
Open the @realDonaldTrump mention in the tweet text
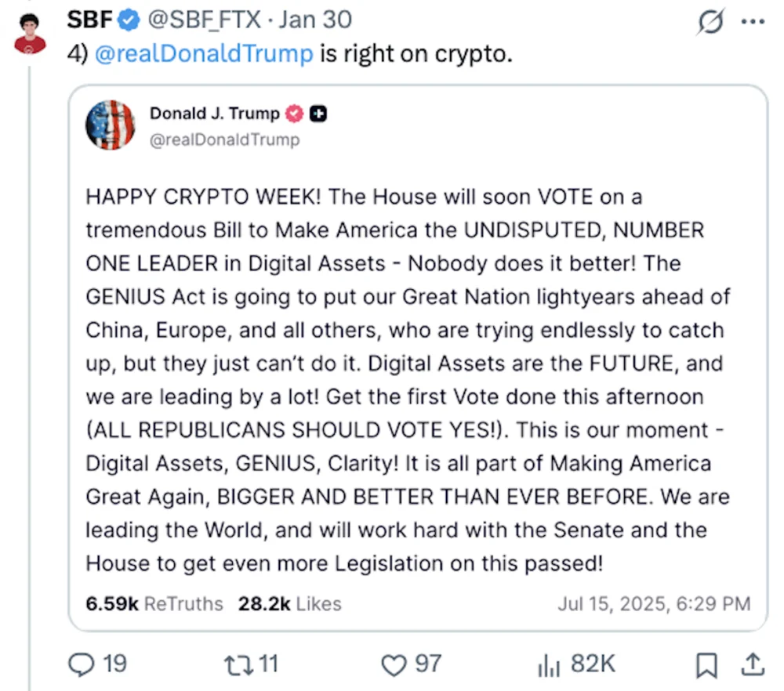click(x=204, y=53)
